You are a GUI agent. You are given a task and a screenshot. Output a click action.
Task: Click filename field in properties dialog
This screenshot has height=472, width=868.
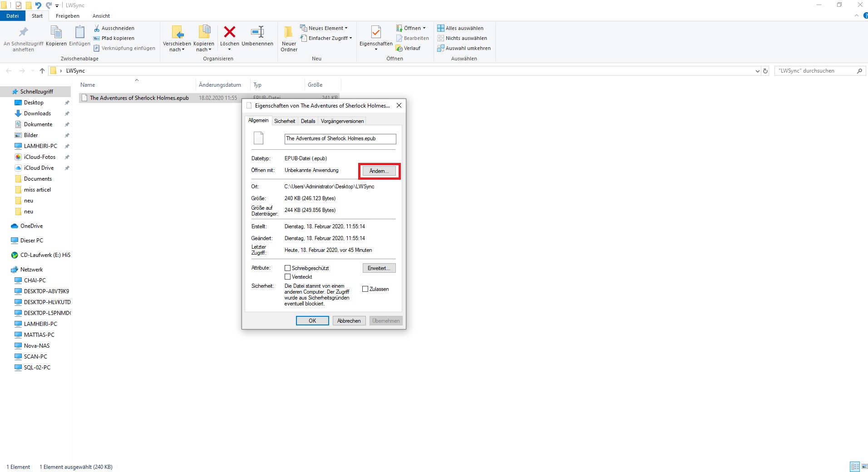340,139
